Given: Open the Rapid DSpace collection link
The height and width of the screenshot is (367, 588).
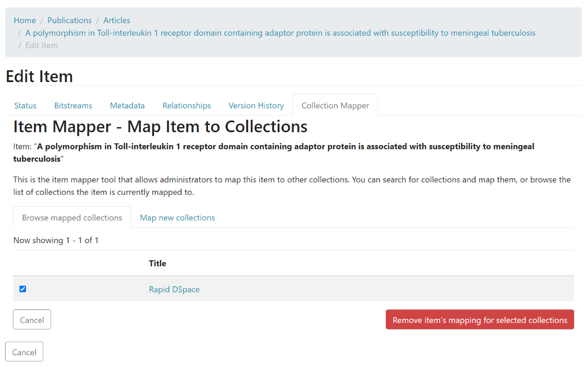Looking at the screenshot, I should [x=174, y=290].
